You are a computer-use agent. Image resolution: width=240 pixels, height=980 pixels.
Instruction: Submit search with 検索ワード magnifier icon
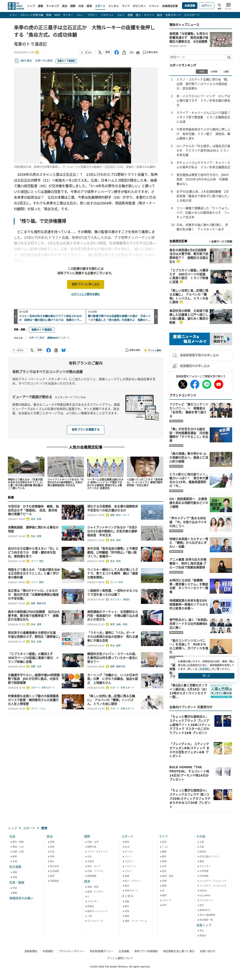(229, 57)
